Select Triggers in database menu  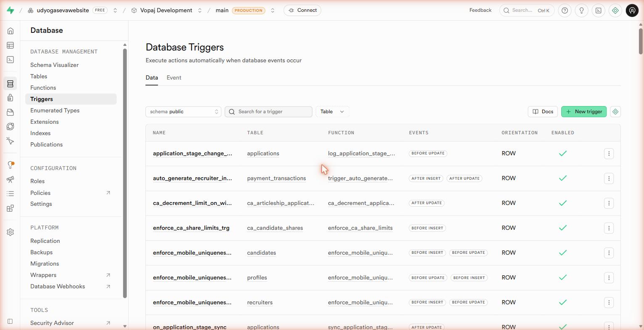[x=71, y=99]
